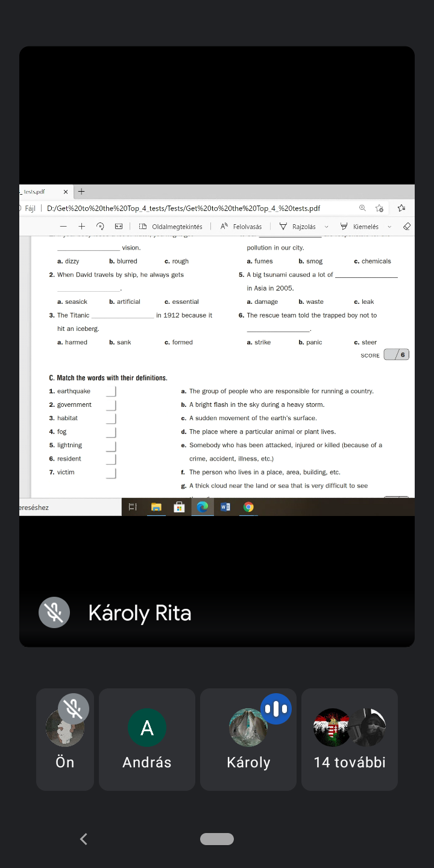Tick the answer box next to habitat
Viewport: 434px width, 868px height.
click(x=111, y=418)
